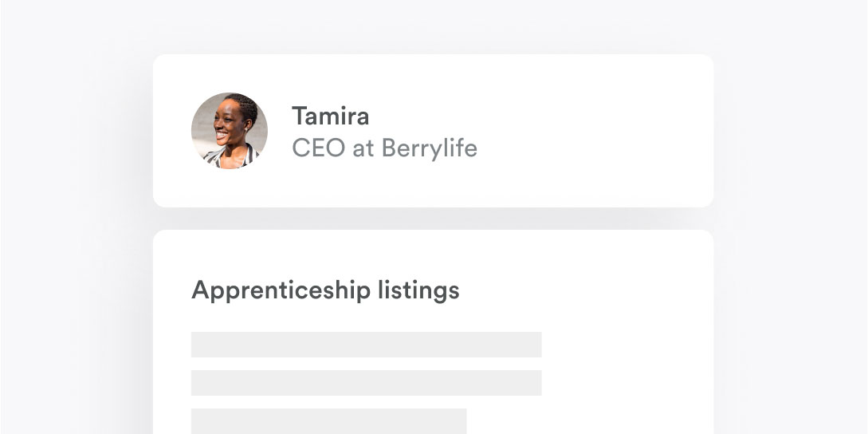Click the word Apprenticeship in heading

coord(281,290)
